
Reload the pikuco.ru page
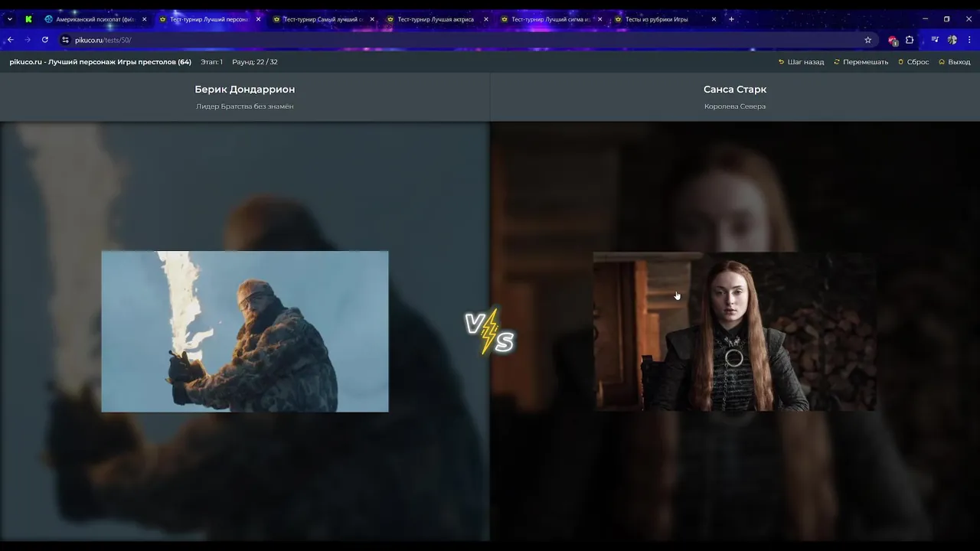[x=45, y=40]
